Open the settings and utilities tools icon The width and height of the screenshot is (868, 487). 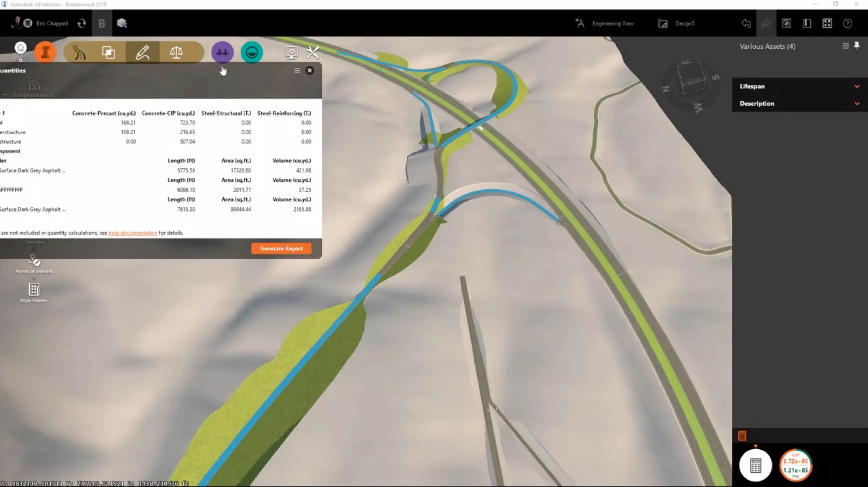click(x=313, y=53)
